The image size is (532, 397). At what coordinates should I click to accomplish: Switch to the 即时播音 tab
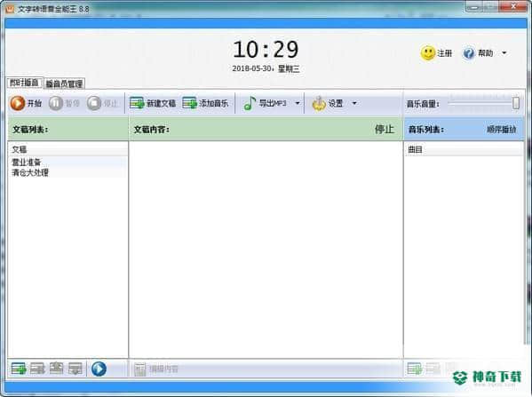[x=25, y=83]
